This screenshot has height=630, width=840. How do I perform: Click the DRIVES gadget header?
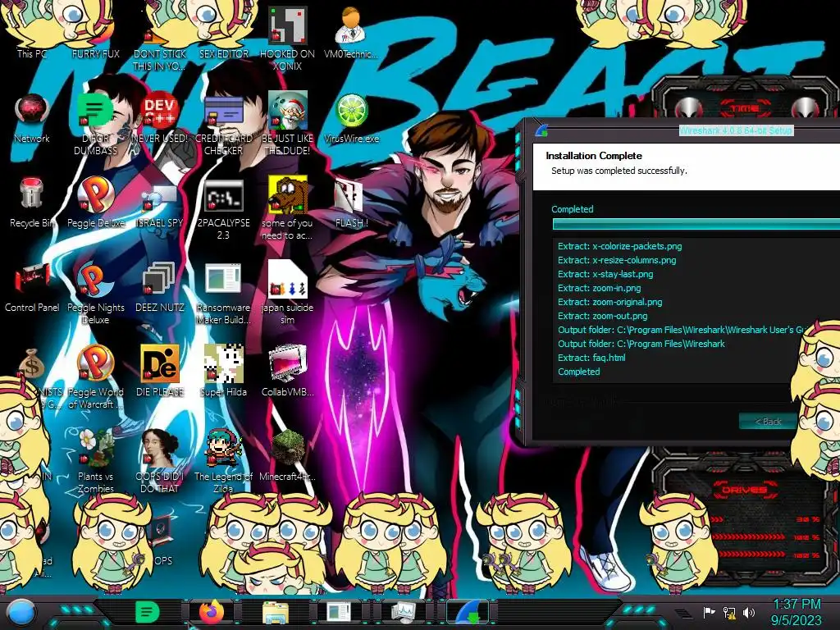(744, 489)
